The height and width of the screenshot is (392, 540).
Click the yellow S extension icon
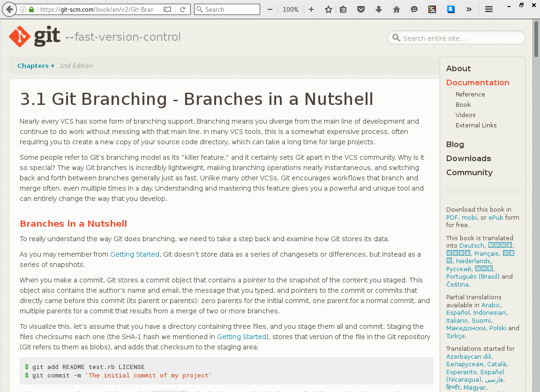click(432, 9)
